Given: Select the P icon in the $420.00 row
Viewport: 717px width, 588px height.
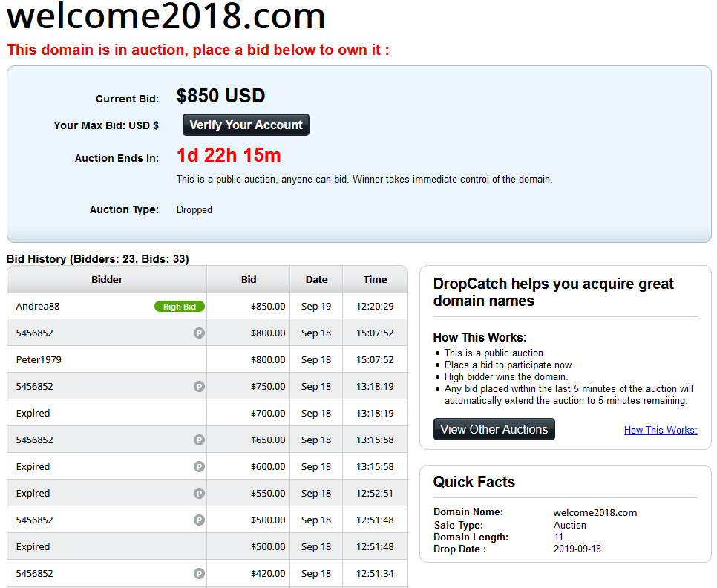Looking at the screenshot, I should (x=199, y=573).
